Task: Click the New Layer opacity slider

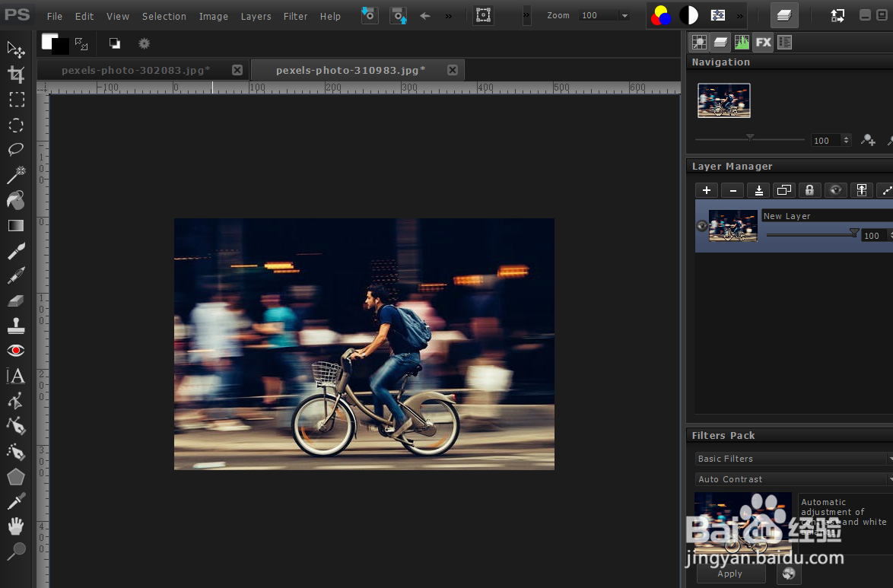Action: coord(812,234)
